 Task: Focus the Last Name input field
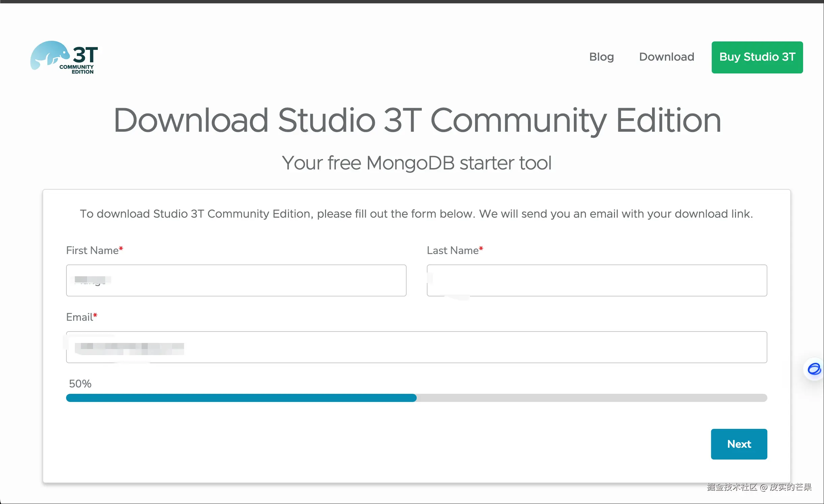pyautogui.click(x=597, y=280)
